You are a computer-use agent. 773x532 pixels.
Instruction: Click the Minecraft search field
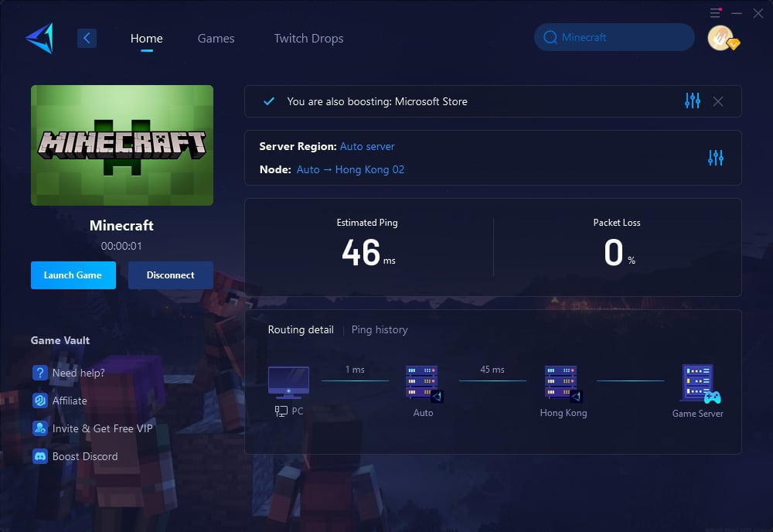(615, 37)
